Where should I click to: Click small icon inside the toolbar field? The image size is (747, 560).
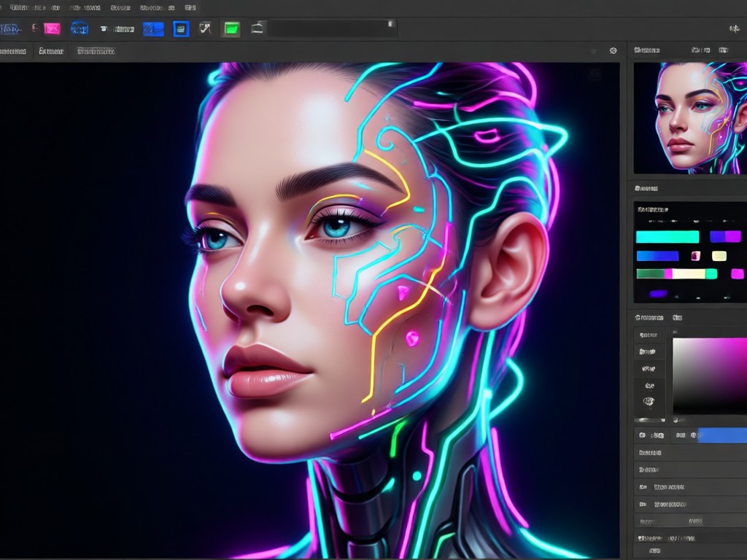pyautogui.click(x=391, y=24)
